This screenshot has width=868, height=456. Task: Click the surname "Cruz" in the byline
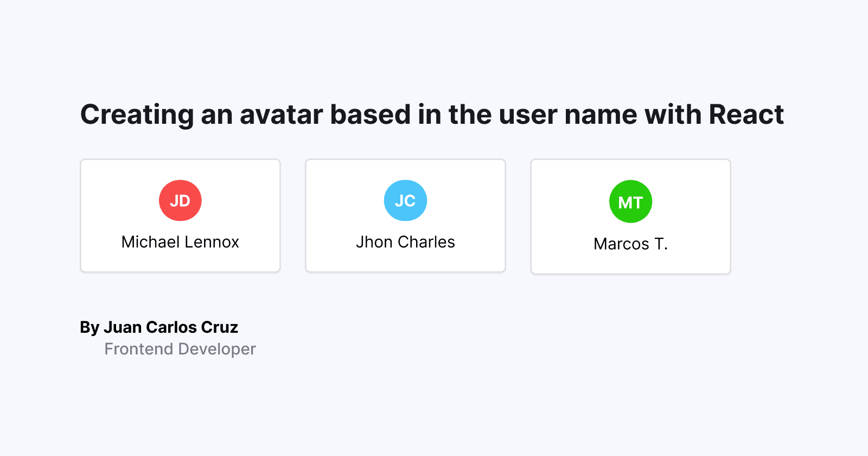point(219,327)
